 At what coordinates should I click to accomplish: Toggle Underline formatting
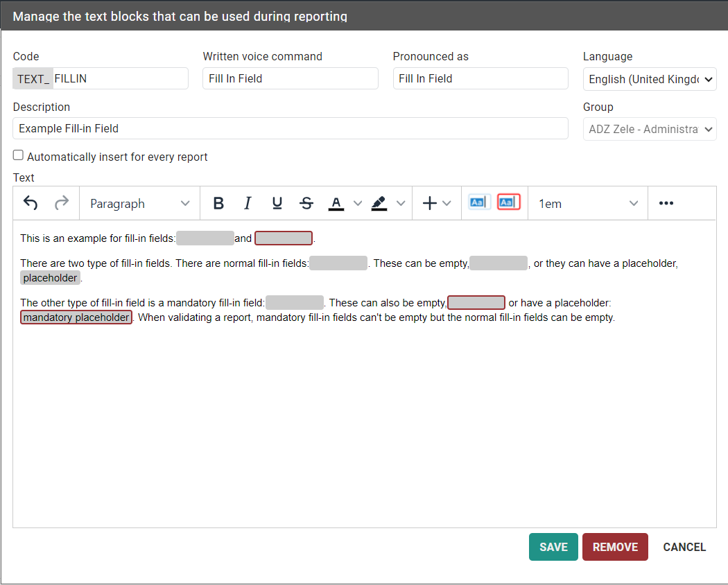click(277, 203)
